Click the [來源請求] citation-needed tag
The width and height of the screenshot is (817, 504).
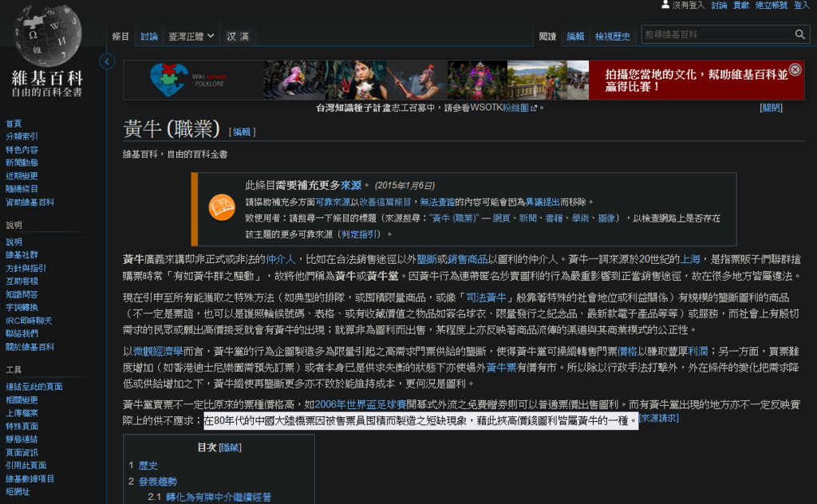(658, 418)
